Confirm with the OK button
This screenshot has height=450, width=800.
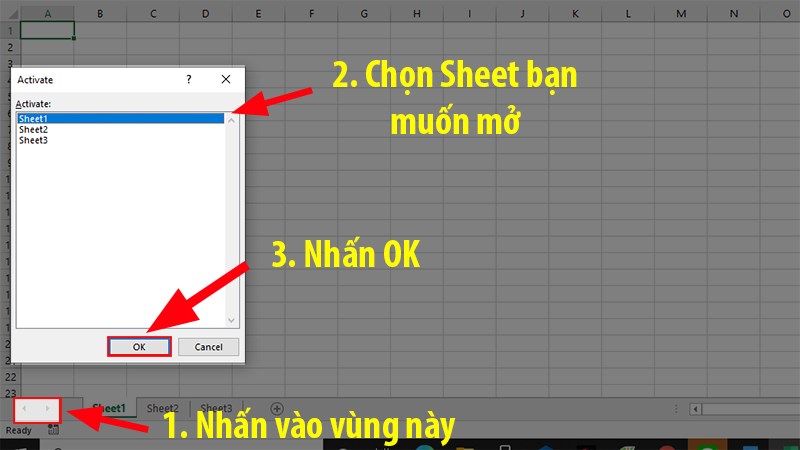pos(139,347)
